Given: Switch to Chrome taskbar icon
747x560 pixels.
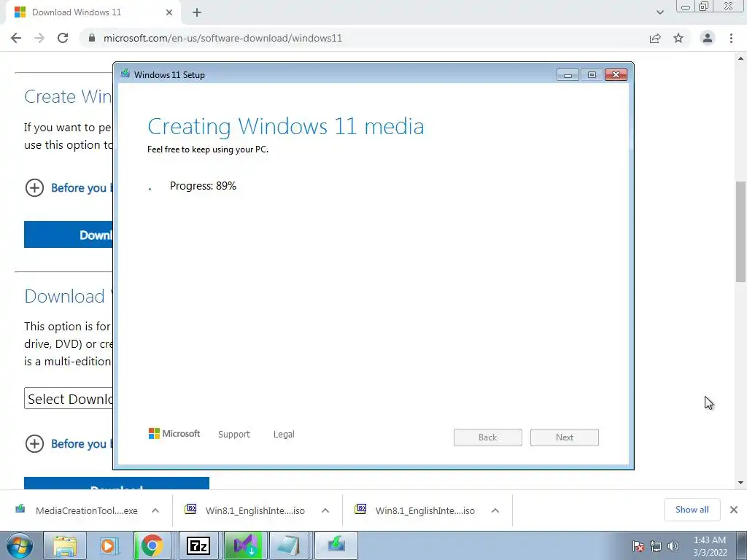Looking at the screenshot, I should click(152, 545).
